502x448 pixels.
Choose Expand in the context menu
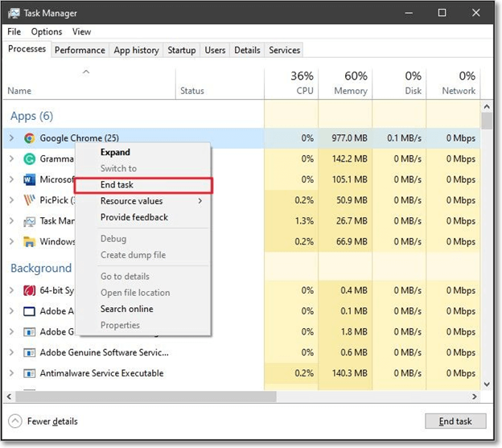[143, 152]
